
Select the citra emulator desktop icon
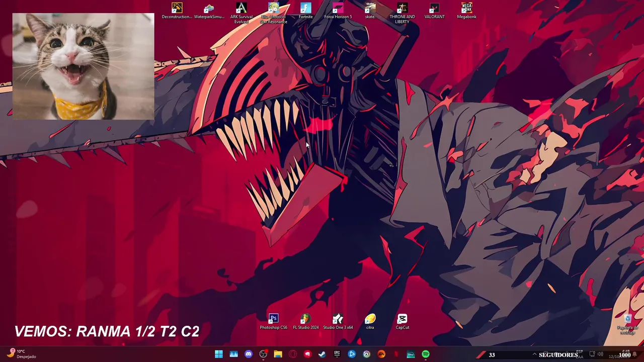coord(370,322)
